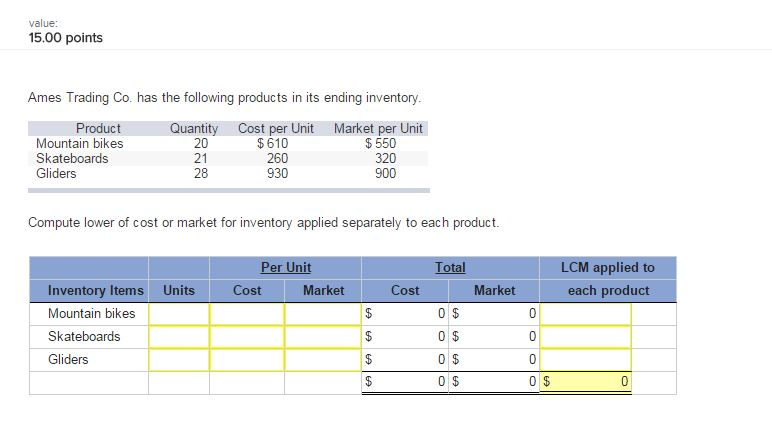Select the Mountain bikes LCM input cell
Screen dimensions: 772x438
coord(587,314)
